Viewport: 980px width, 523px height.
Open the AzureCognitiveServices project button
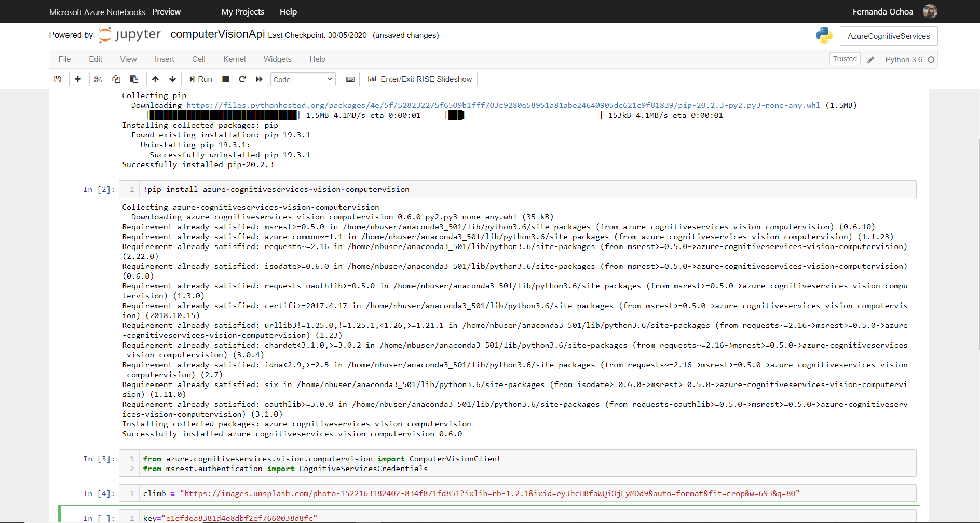click(x=889, y=36)
